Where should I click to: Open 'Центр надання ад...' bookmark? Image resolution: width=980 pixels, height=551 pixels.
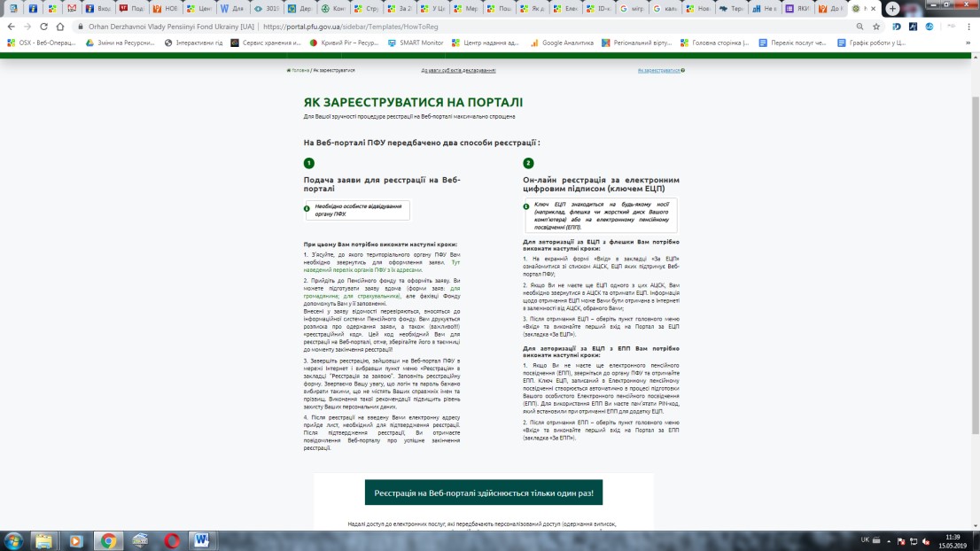click(486, 43)
